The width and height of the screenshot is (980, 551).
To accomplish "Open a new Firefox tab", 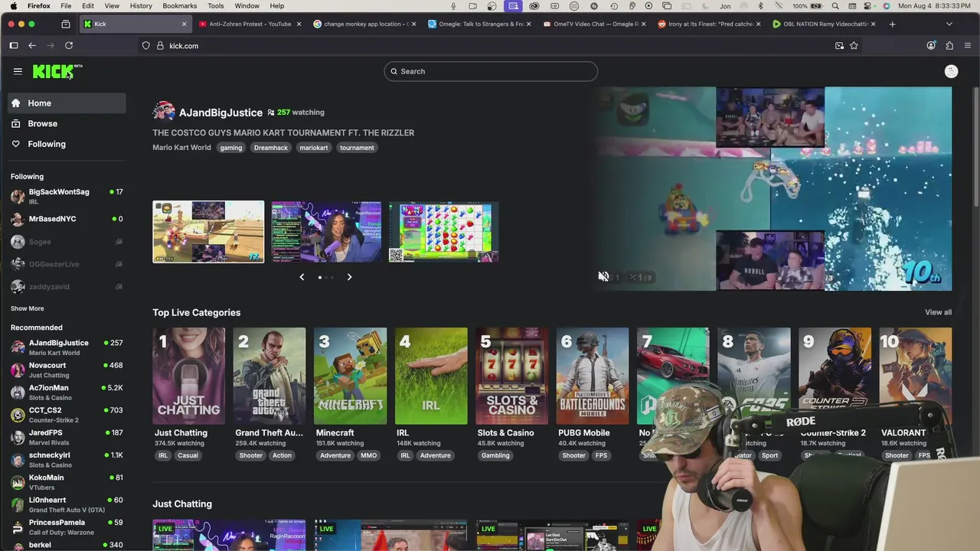I will pos(892,24).
